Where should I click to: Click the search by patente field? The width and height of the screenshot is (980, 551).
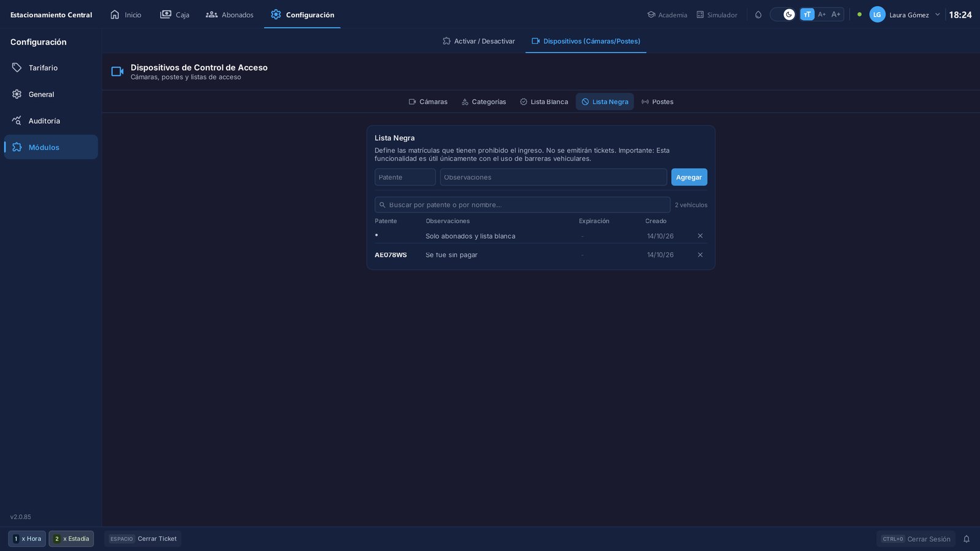pyautogui.click(x=522, y=204)
